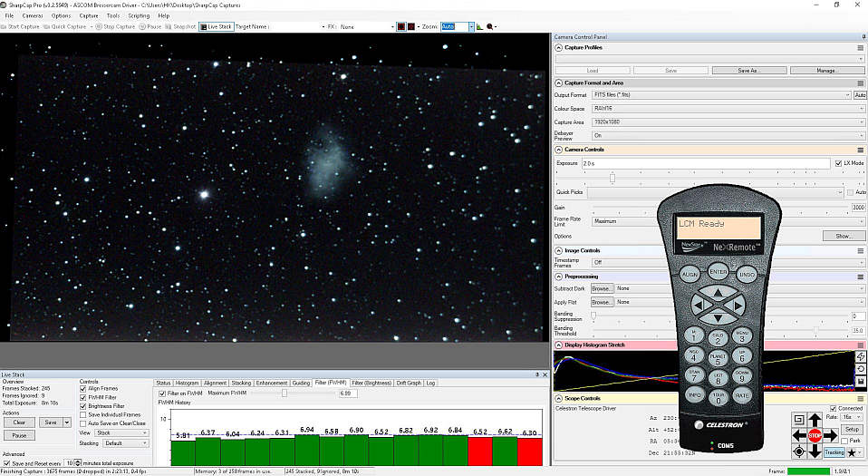This screenshot has width=868, height=476.
Task: Click the Show... options button
Action: point(844,236)
